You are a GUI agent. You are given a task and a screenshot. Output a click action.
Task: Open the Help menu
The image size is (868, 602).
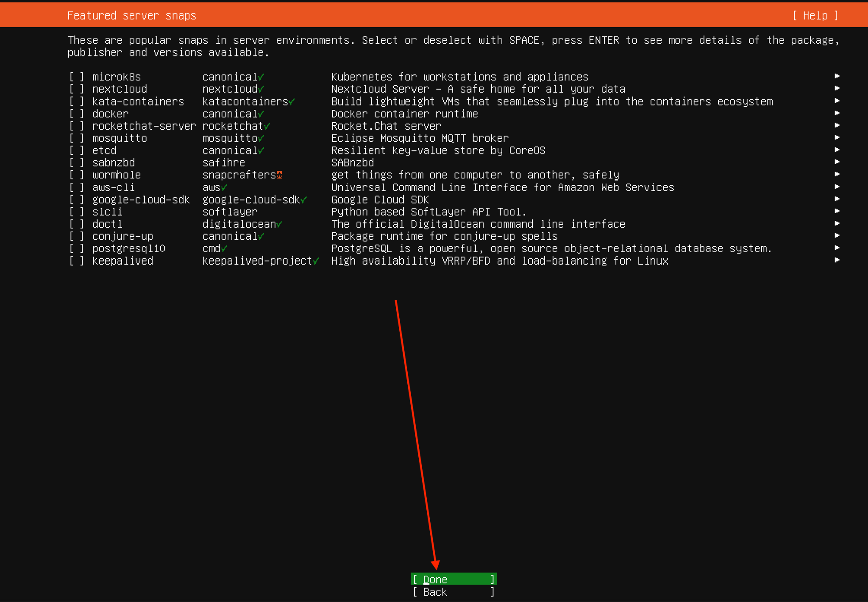pos(814,15)
